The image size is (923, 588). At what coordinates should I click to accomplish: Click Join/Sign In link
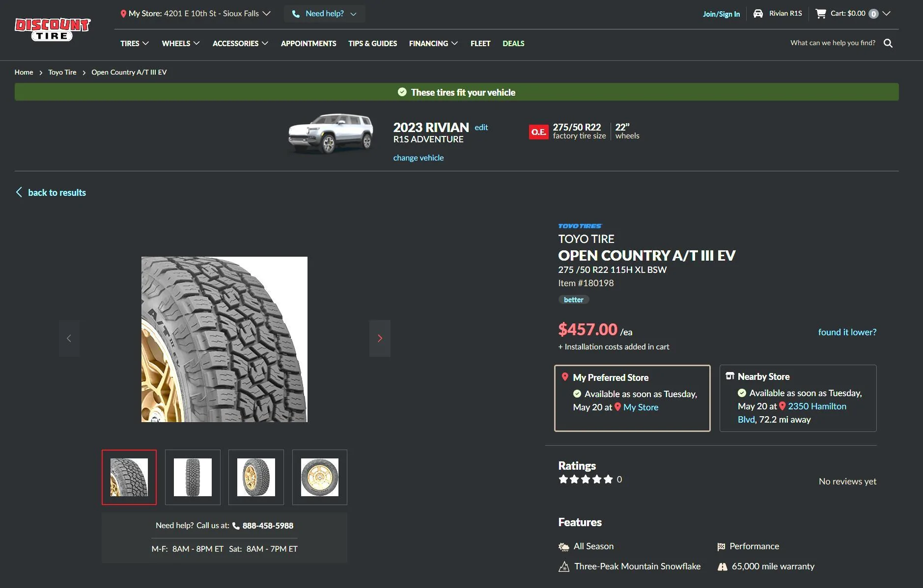721,14
